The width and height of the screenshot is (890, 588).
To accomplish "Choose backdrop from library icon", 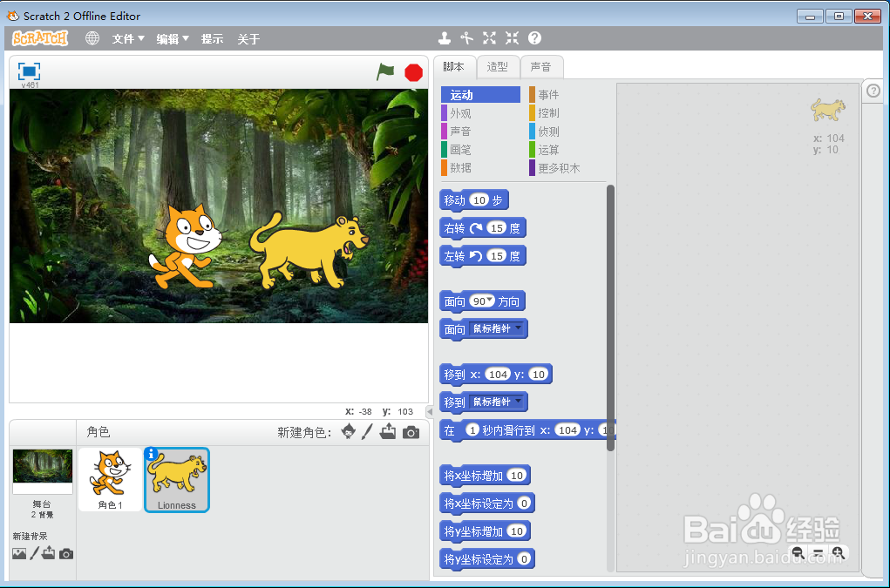I will 19,553.
